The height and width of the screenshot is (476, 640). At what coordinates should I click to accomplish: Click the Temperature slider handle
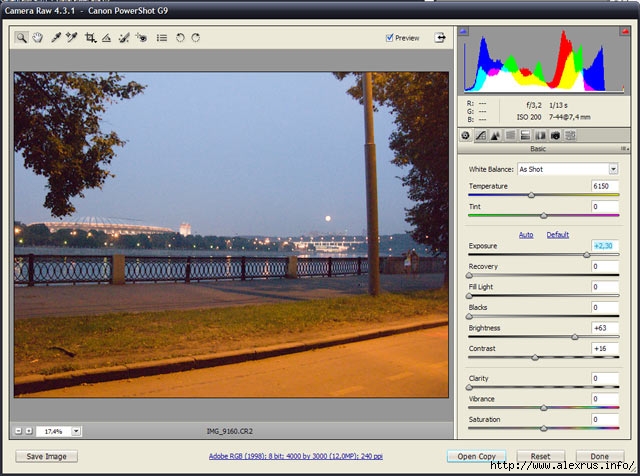(531, 195)
